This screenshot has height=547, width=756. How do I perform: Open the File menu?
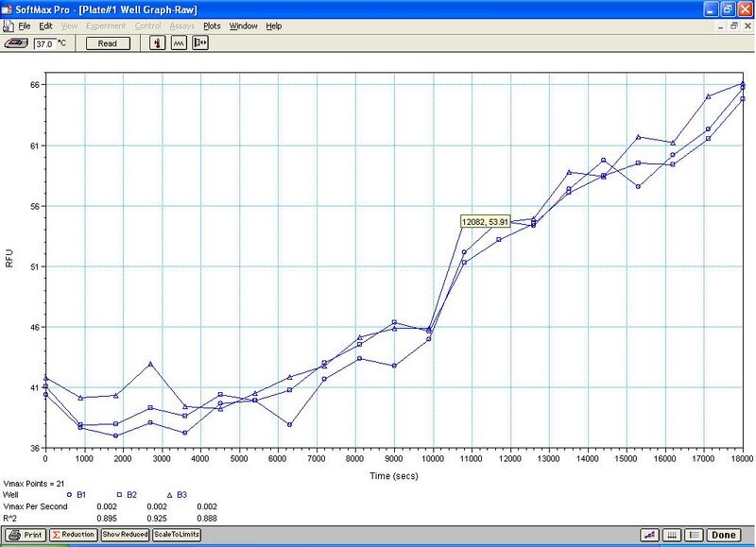pos(24,26)
